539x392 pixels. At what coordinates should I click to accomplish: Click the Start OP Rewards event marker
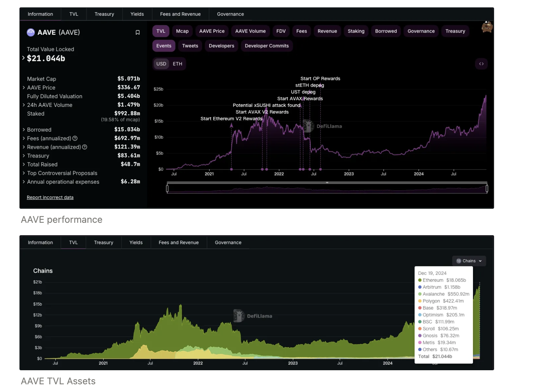coord(320,169)
